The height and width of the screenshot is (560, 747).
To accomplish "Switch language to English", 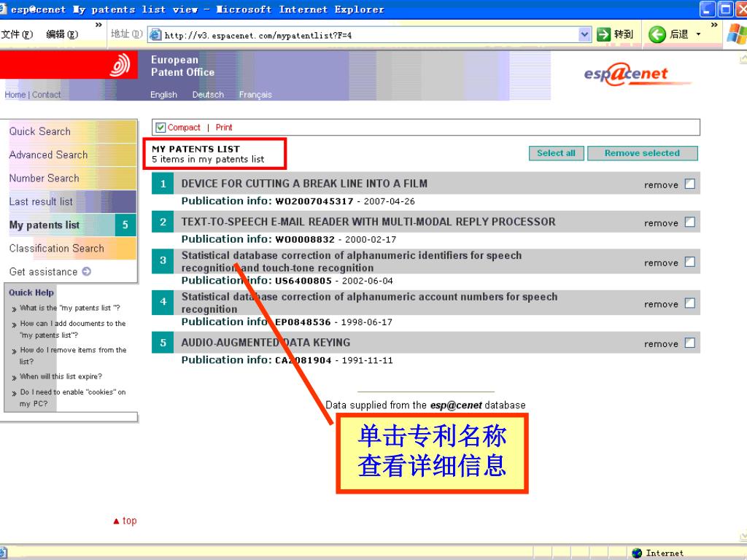I will pos(163,95).
